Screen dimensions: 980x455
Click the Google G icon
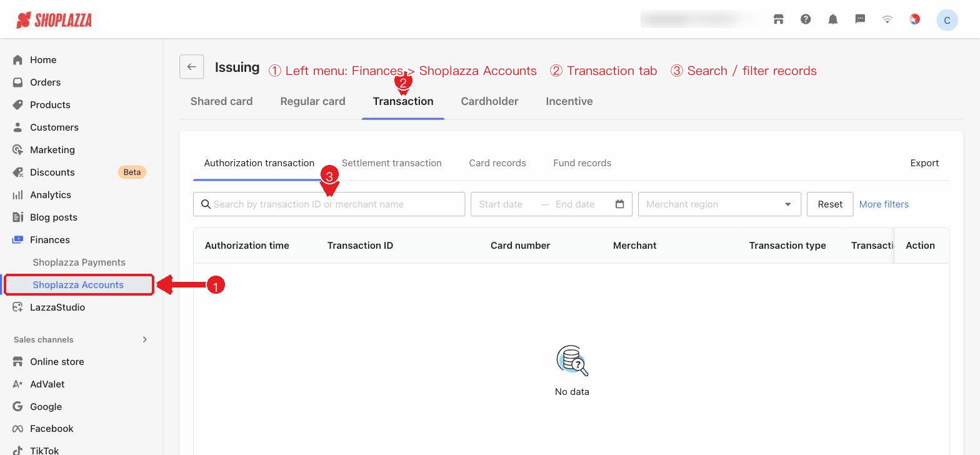click(18, 407)
